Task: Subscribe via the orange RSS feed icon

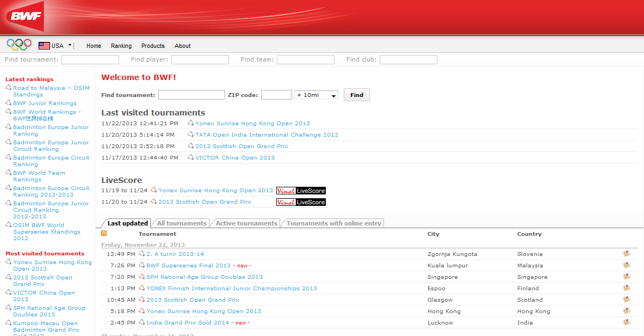Action: [104, 233]
